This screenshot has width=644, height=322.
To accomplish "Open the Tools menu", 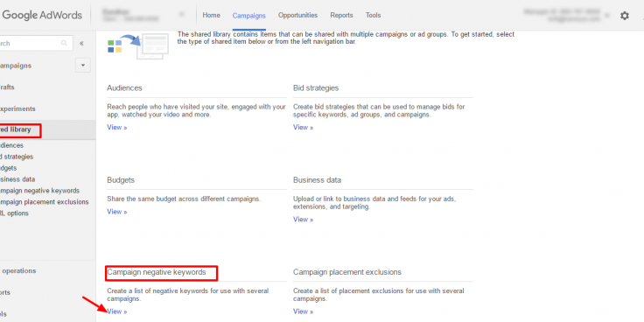I will point(373,15).
